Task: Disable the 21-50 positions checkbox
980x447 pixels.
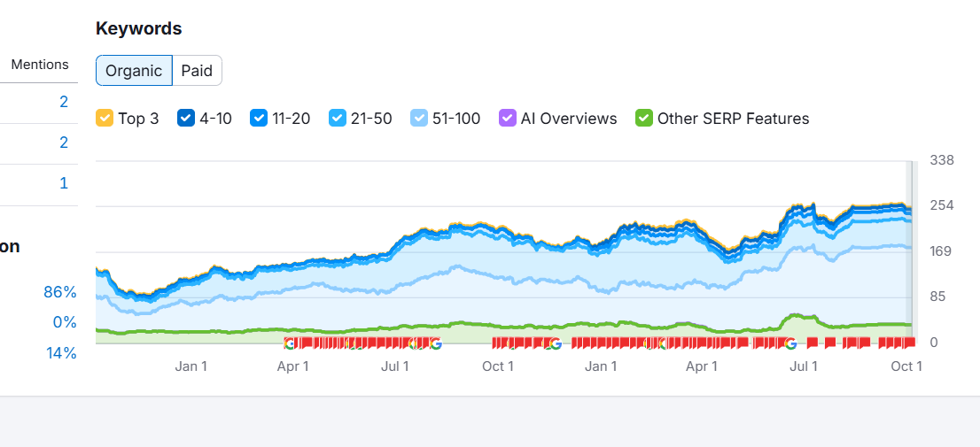Action: coord(337,119)
